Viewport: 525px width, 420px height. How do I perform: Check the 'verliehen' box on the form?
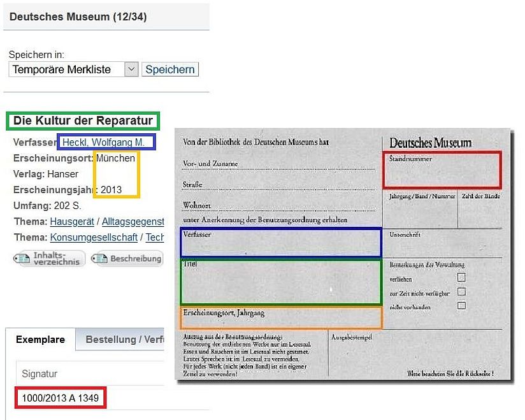tap(461, 277)
